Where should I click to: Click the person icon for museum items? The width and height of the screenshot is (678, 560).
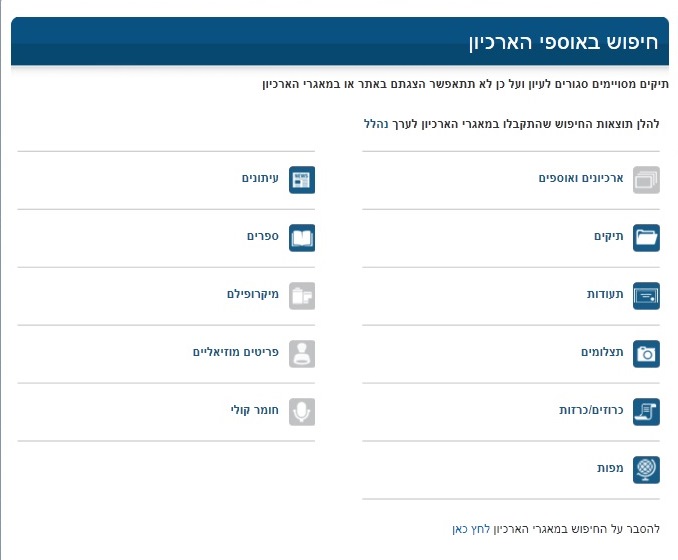coord(302,354)
